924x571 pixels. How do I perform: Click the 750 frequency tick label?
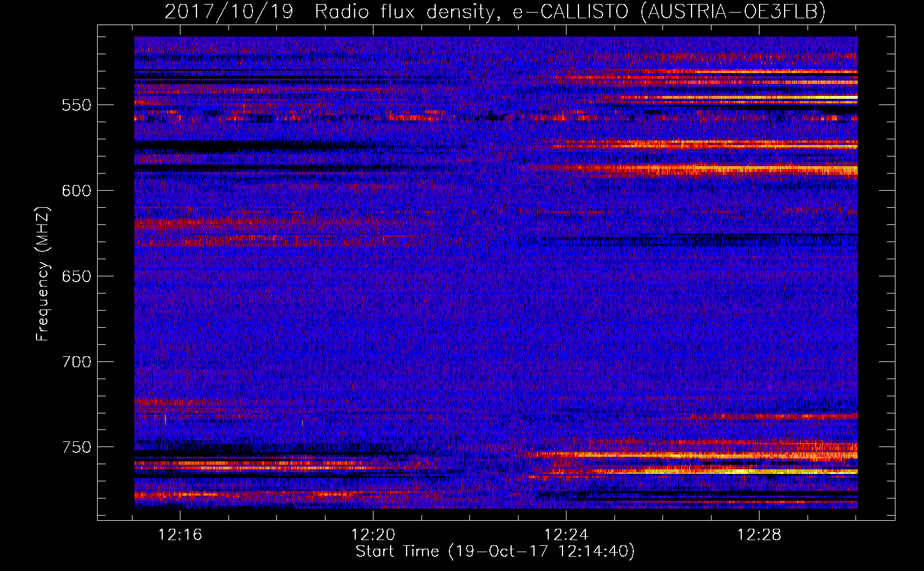77,447
